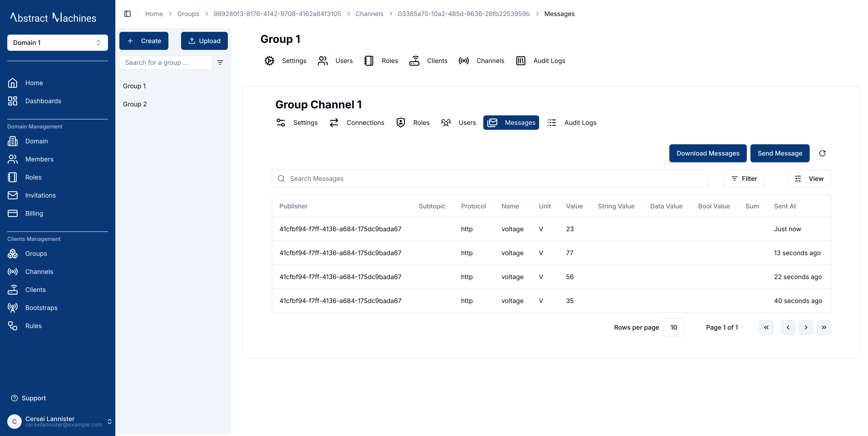Click the Create group button
Viewport: 868px width, 436px height.
(x=144, y=41)
